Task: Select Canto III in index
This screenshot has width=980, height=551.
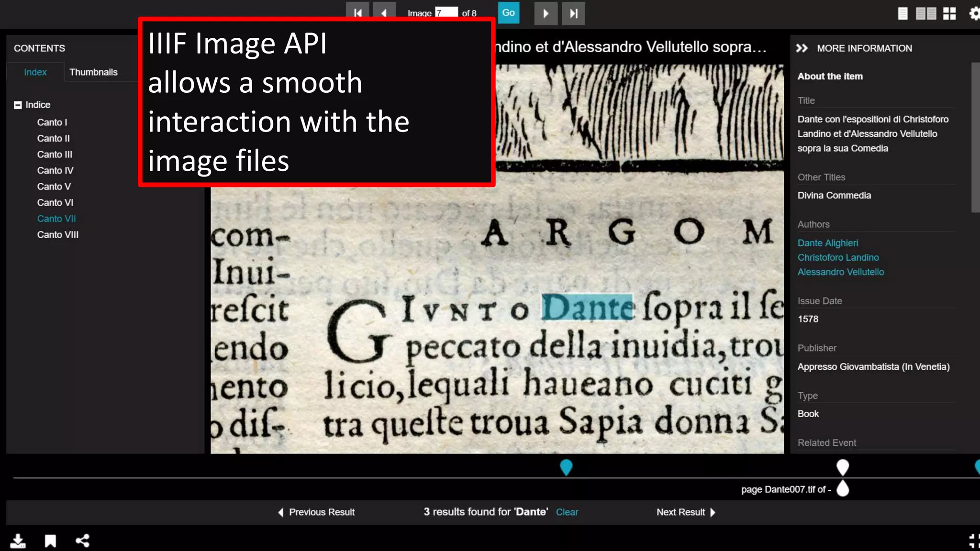Action: pos(55,154)
